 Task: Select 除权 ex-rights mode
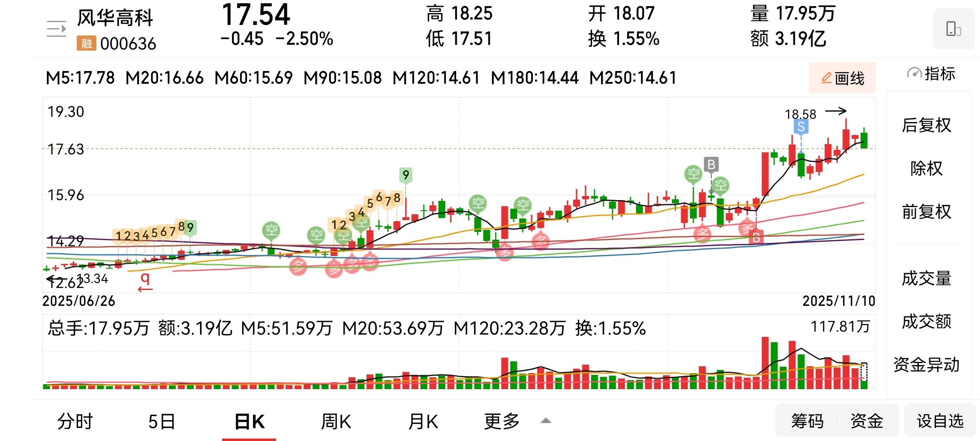926,168
